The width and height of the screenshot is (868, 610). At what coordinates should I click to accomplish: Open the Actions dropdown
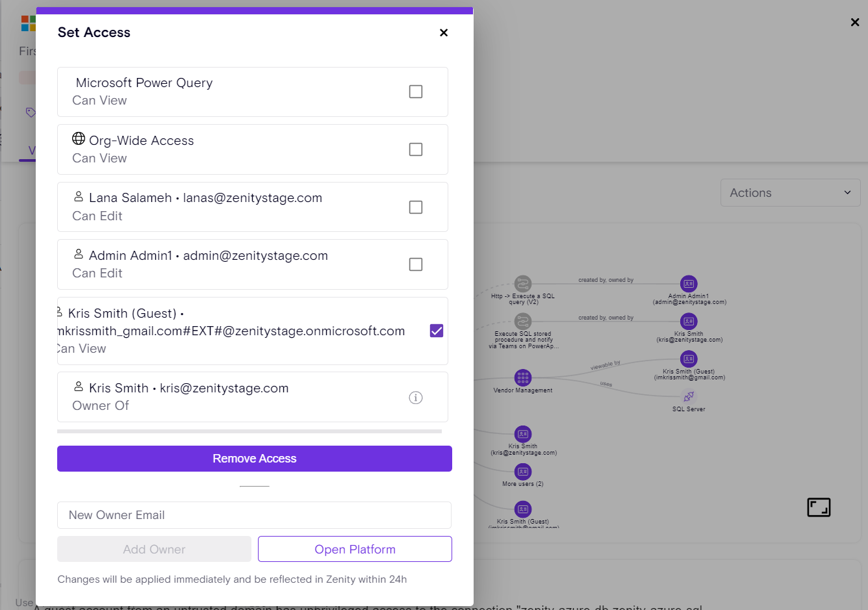coord(790,193)
